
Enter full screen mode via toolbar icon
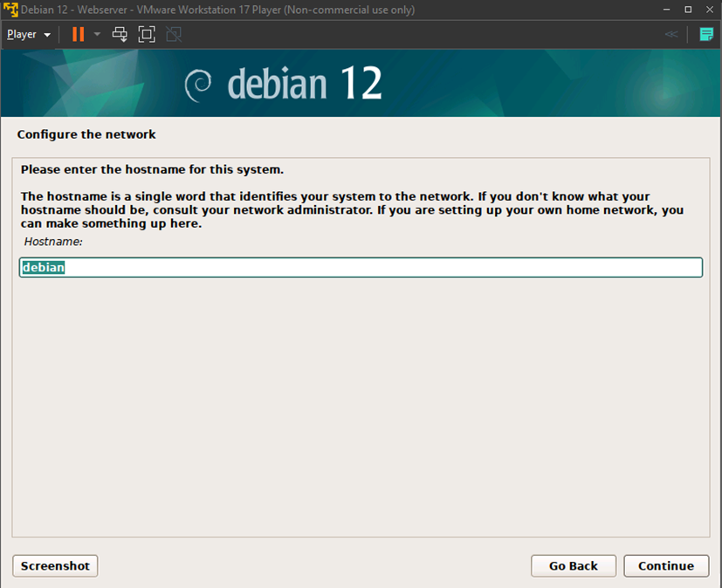tap(147, 35)
